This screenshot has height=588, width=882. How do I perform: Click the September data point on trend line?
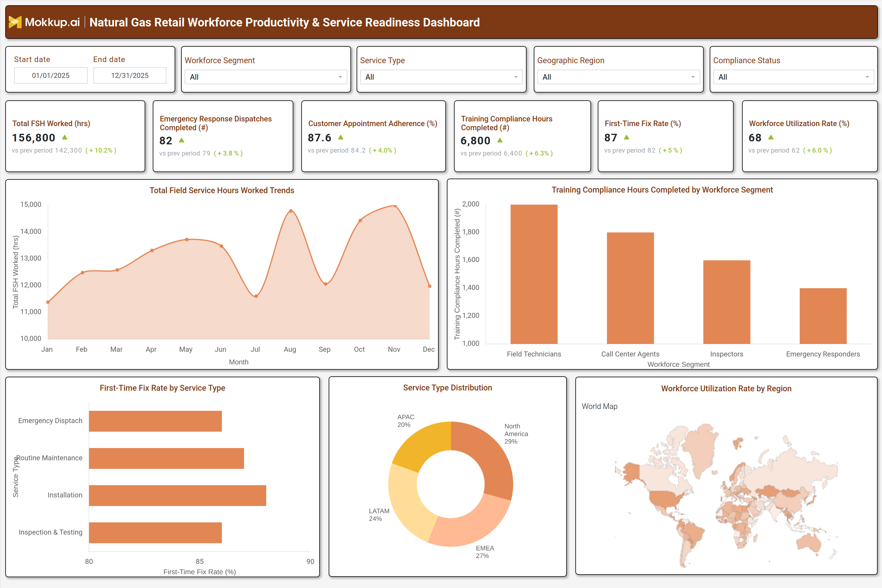tap(325, 284)
